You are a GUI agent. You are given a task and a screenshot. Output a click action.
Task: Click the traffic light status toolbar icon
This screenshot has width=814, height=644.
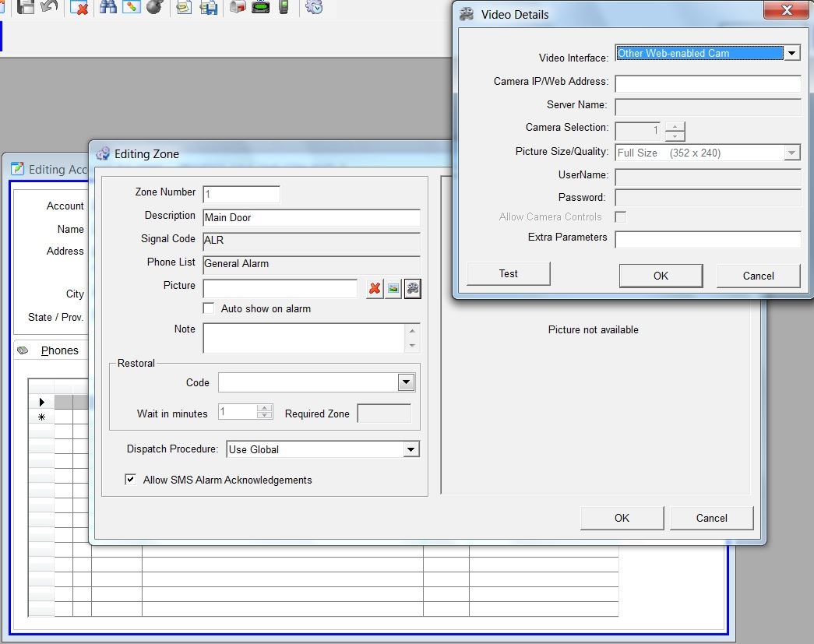tap(132, 6)
